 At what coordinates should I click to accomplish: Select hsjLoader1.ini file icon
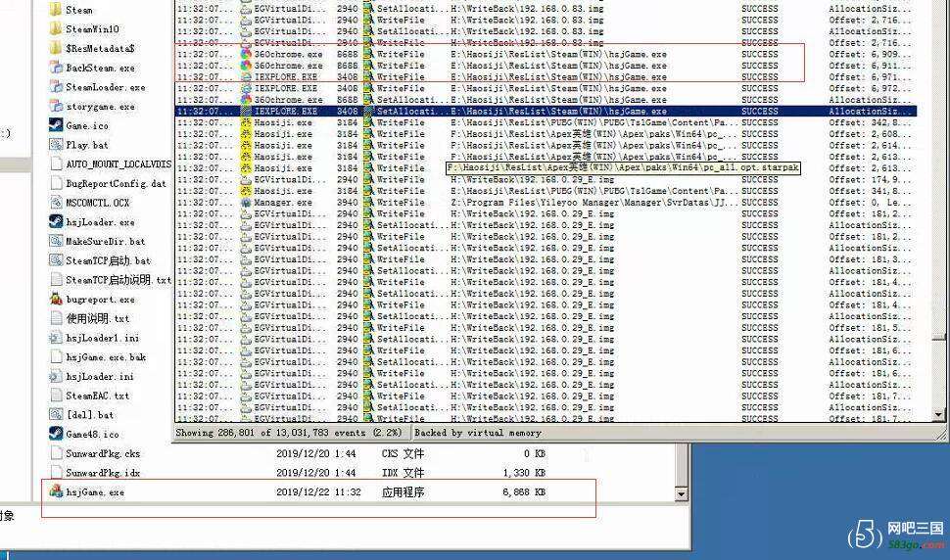[56, 338]
